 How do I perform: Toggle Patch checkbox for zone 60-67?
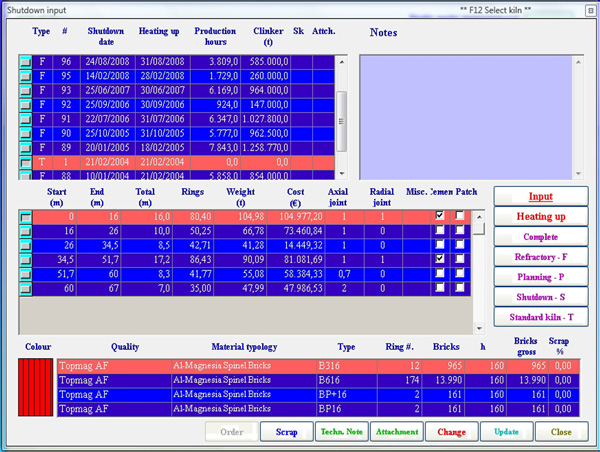pyautogui.click(x=460, y=287)
